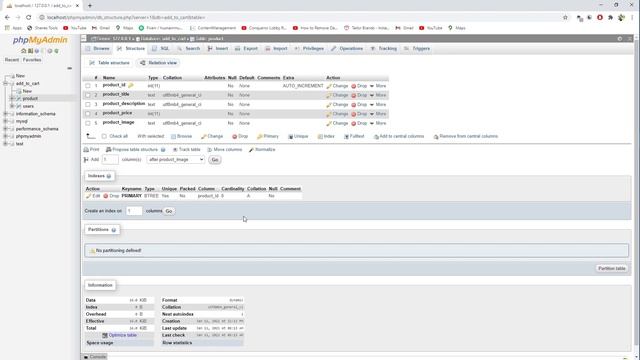Click the Edit pencil icon for the PRIMARY index

point(89,196)
